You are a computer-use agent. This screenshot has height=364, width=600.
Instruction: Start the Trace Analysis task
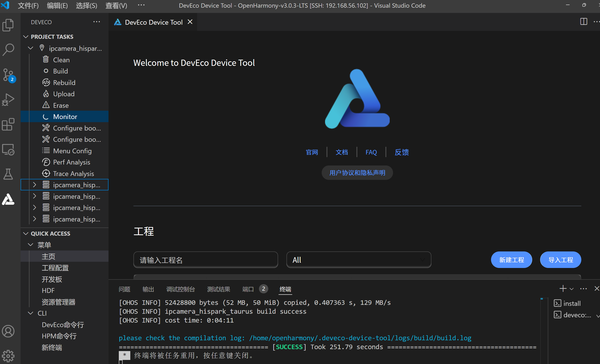click(x=64, y=174)
